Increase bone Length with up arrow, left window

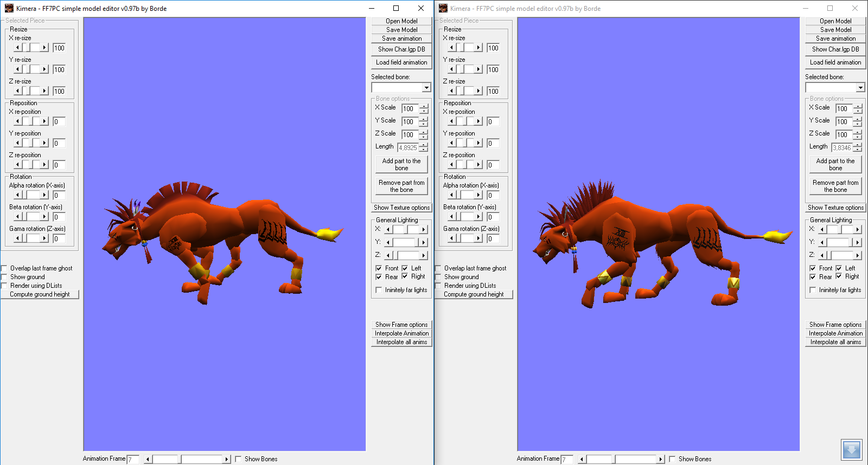click(x=424, y=145)
